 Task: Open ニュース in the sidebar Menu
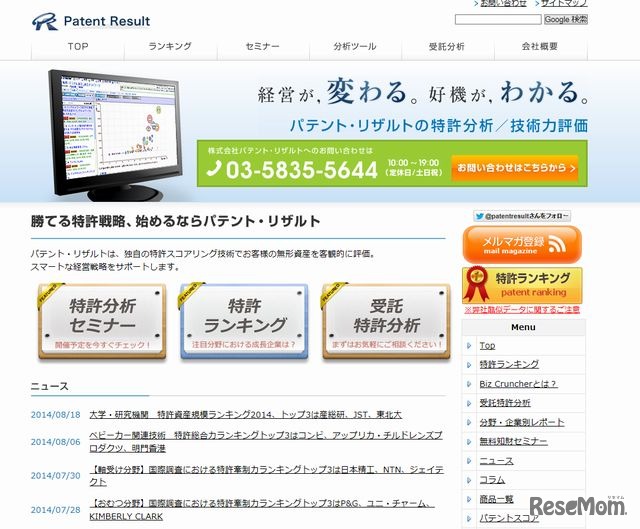point(496,461)
